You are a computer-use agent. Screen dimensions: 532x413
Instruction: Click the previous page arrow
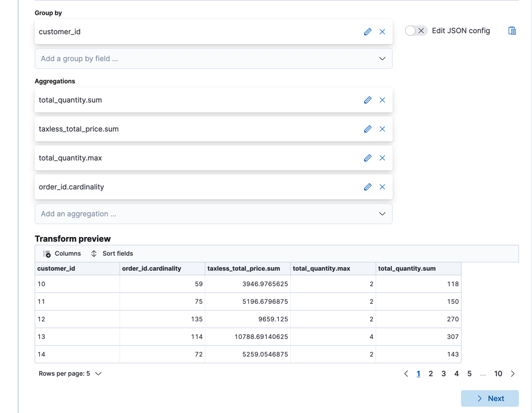pyautogui.click(x=406, y=373)
